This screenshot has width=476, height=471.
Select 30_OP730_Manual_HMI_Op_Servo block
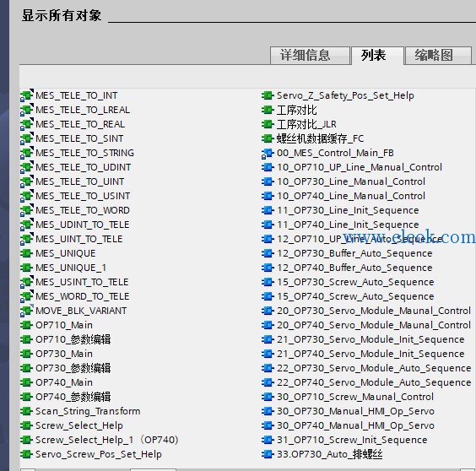pyautogui.click(x=355, y=411)
